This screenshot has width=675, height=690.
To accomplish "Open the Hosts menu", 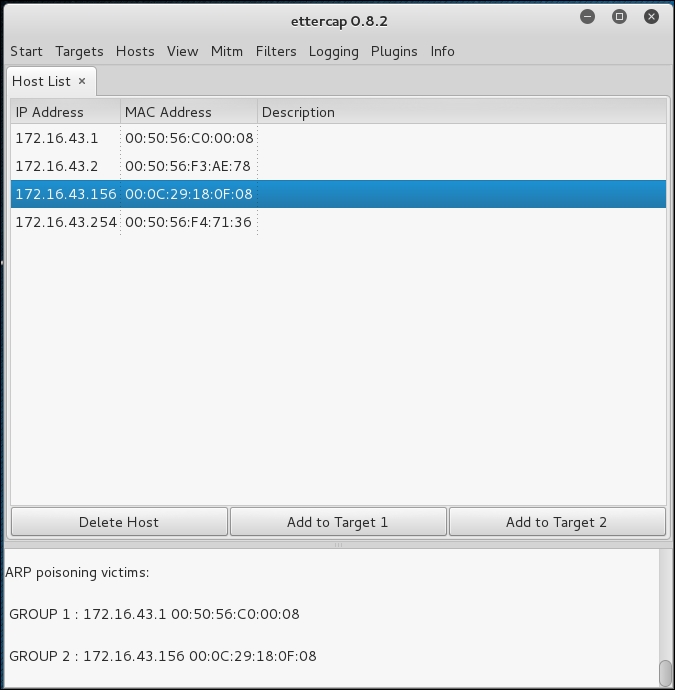I will pos(135,51).
